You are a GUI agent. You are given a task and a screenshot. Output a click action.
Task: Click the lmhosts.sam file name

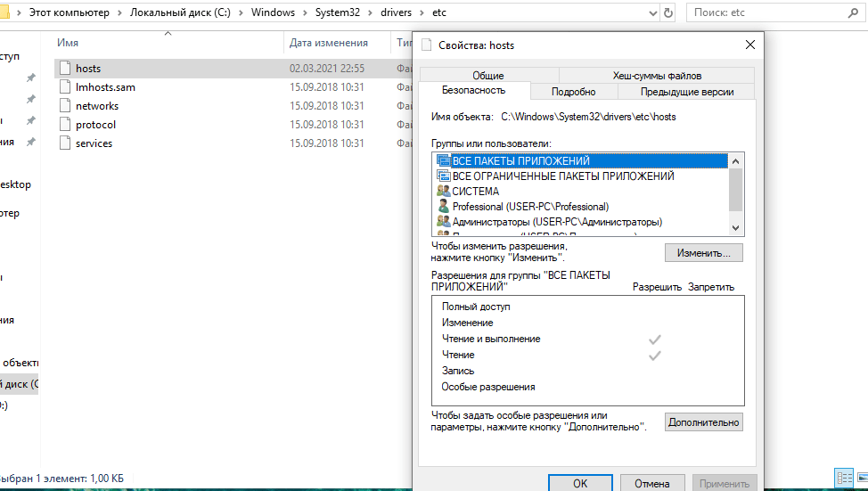point(105,87)
